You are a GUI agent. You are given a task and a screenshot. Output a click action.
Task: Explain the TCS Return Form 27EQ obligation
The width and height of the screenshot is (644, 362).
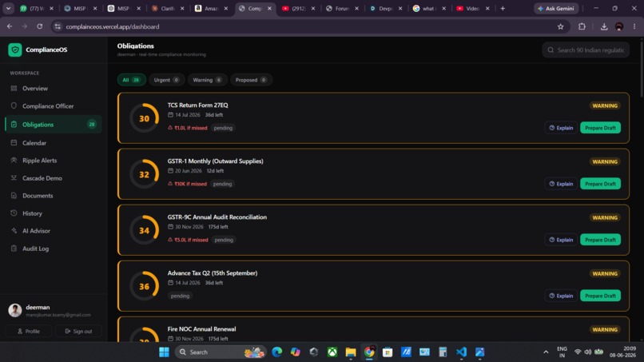[x=561, y=128]
